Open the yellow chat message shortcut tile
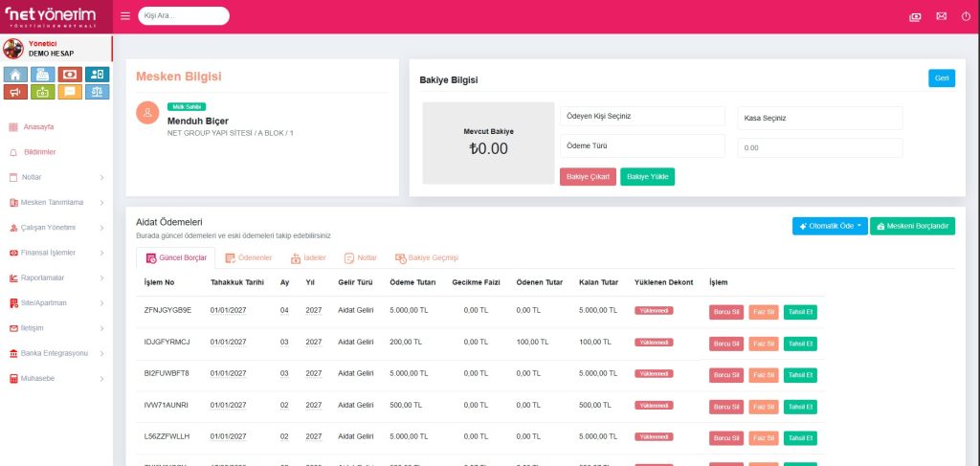The height and width of the screenshot is (466, 980). [x=69, y=92]
